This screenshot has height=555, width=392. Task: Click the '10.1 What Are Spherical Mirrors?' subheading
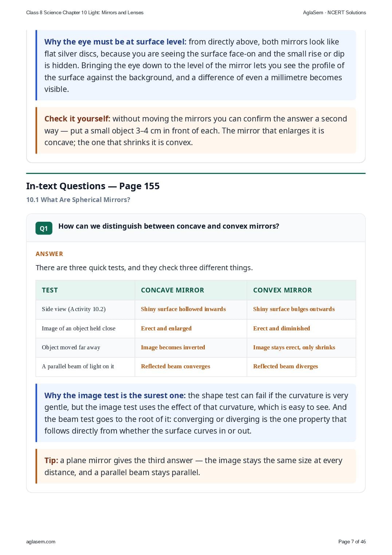pyautogui.click(x=78, y=200)
